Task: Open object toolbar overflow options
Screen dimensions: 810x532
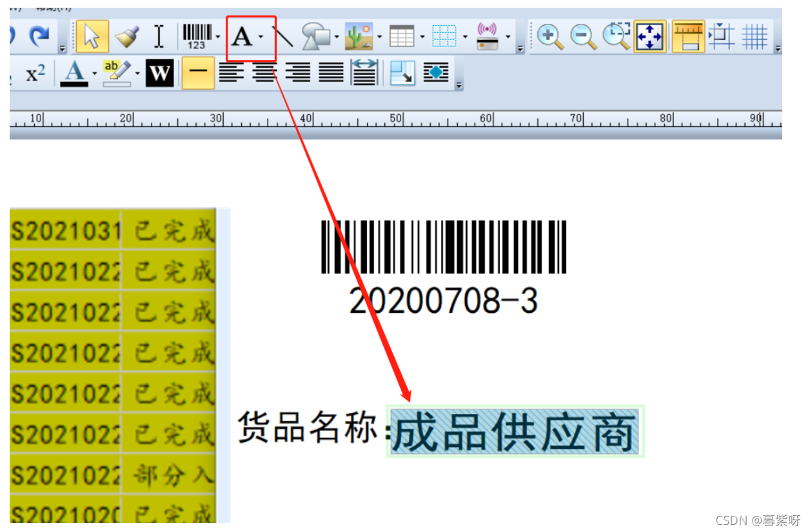Action: [520, 48]
